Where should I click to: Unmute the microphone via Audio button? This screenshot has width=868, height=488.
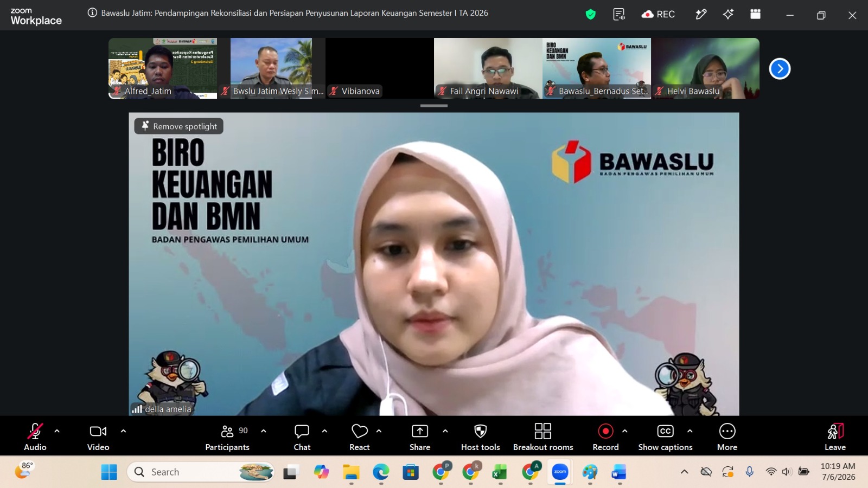coord(35,436)
